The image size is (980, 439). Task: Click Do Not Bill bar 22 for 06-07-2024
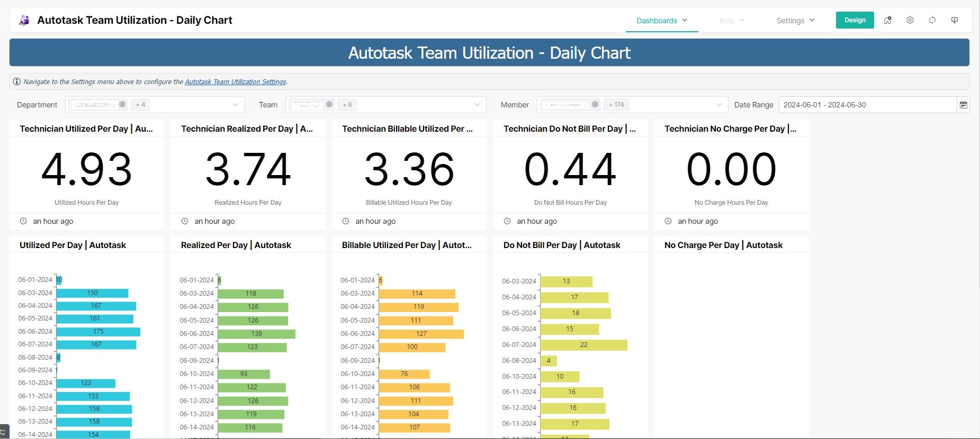[584, 345]
